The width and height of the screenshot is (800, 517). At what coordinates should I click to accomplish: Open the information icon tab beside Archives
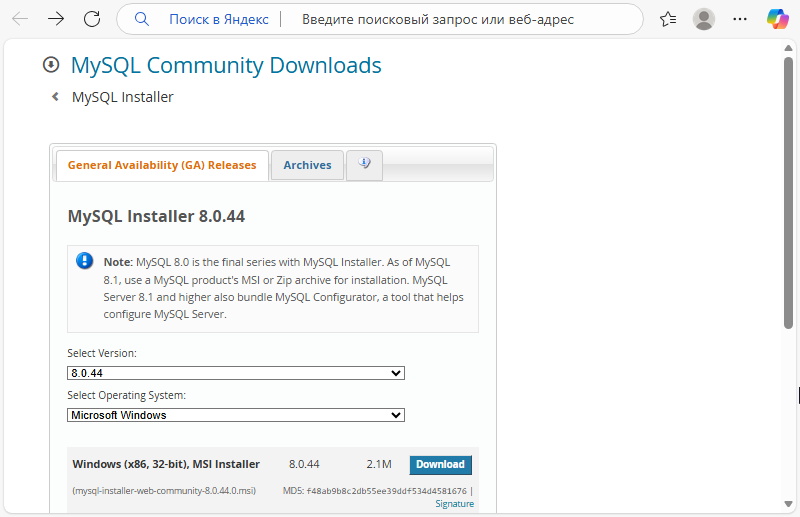[364, 165]
